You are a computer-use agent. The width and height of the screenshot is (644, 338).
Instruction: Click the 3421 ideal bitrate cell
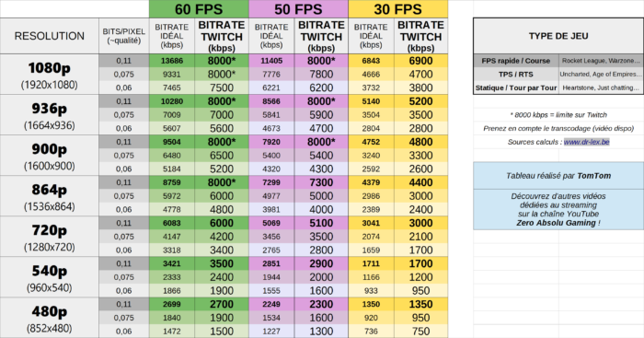[x=172, y=263]
